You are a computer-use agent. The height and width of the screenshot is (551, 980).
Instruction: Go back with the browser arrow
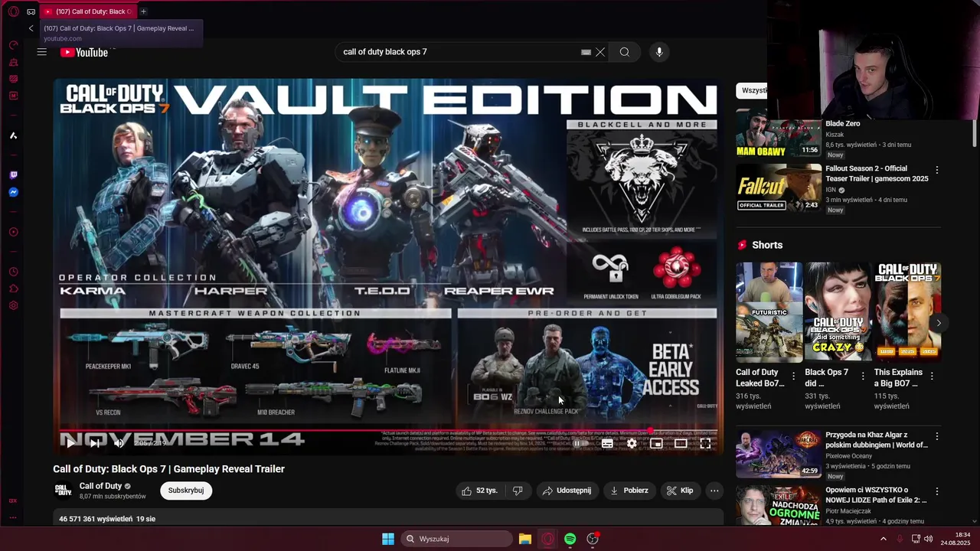pyautogui.click(x=31, y=28)
